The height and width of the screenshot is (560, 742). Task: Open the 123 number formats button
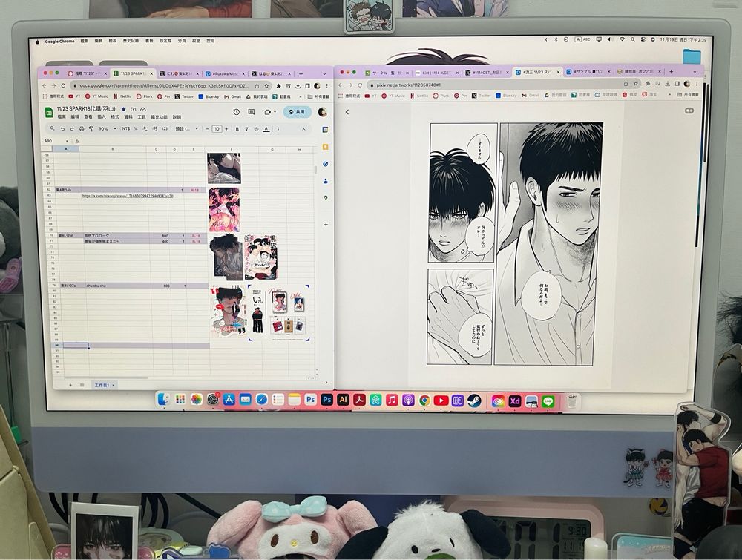[165, 128]
